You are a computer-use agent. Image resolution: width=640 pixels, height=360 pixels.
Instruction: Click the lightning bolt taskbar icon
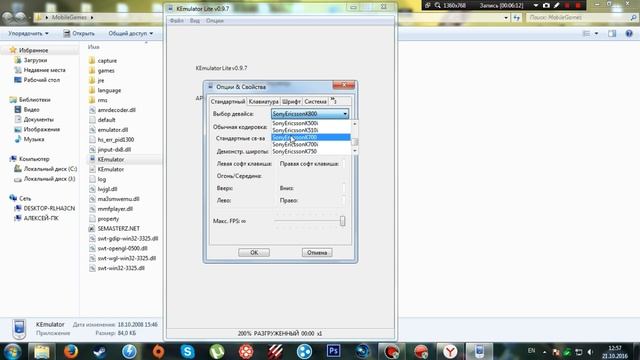(x=129, y=351)
